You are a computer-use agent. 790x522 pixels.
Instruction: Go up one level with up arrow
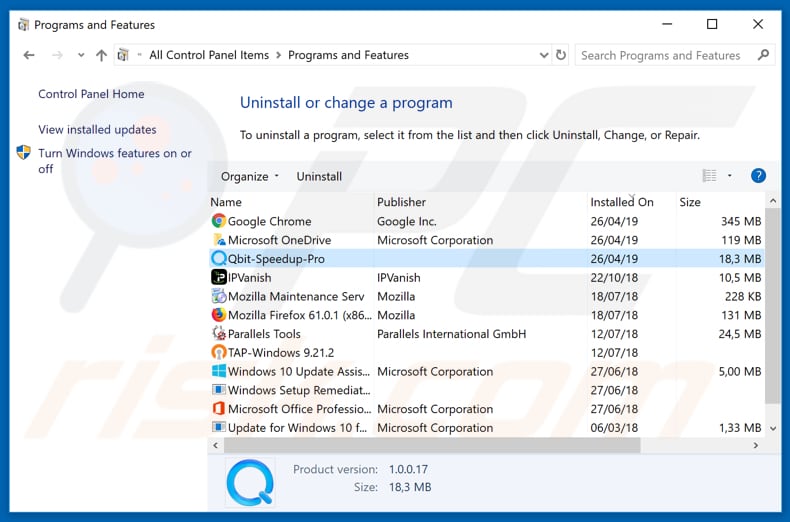(x=101, y=55)
